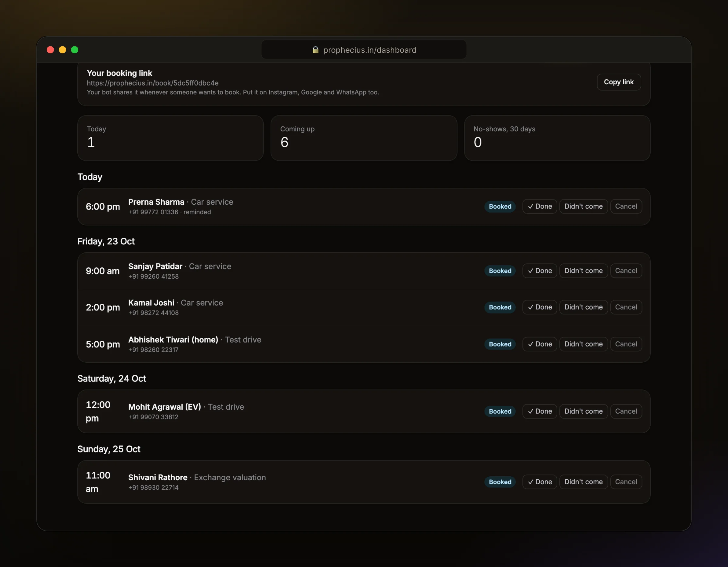Mark Mohit Agrawal as Didn't come
This screenshot has width=728, height=567.
tap(583, 411)
